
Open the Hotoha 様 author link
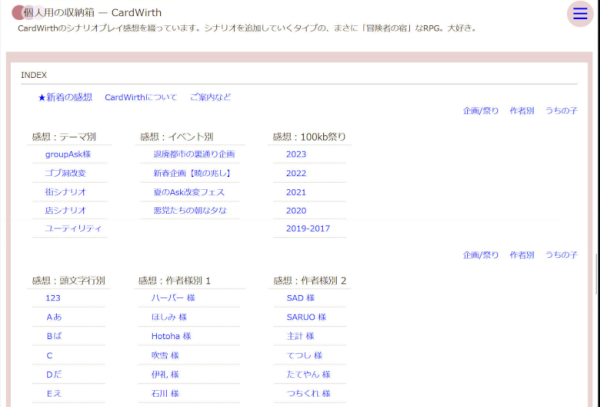pos(171,336)
